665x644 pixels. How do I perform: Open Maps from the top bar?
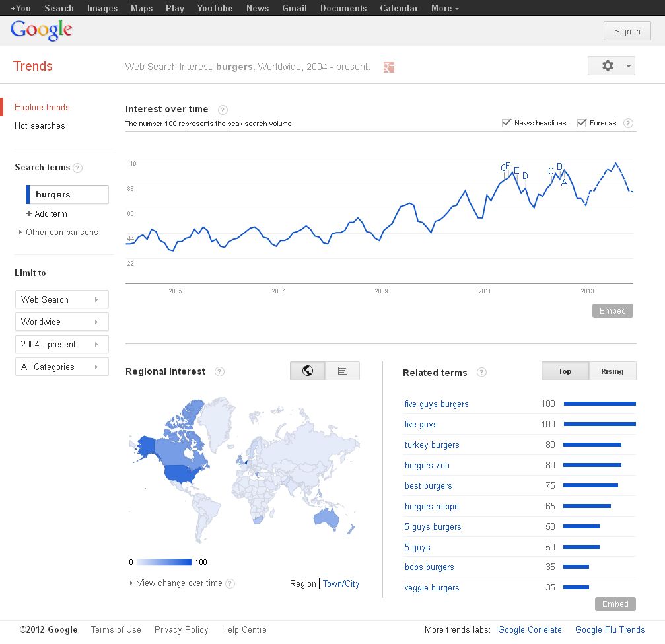coord(142,8)
